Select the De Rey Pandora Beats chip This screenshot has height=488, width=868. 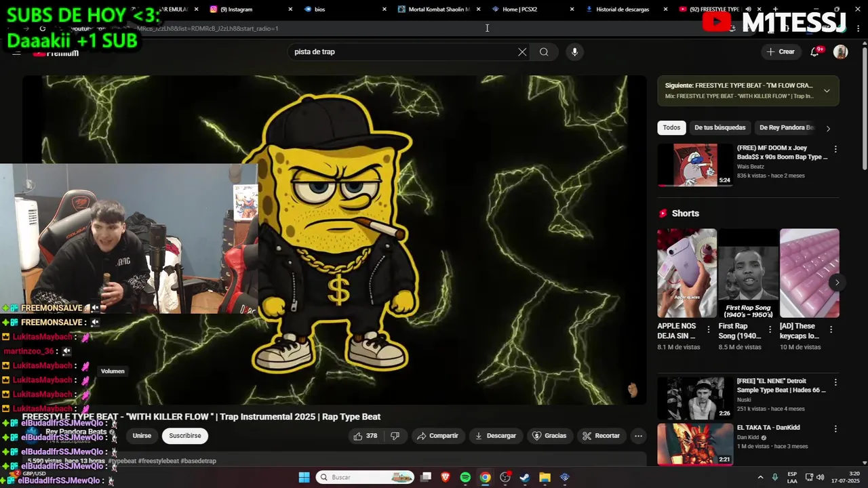click(786, 127)
